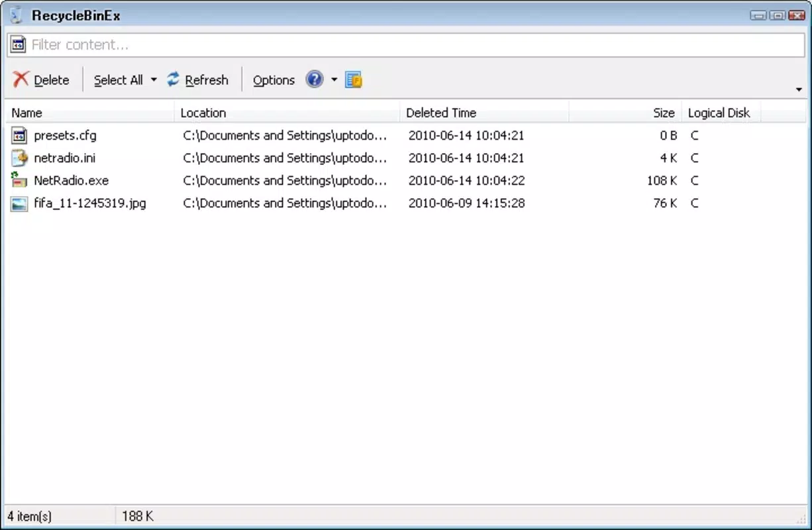Click the 188 K status bar total
This screenshot has width=812, height=530.
[x=138, y=515]
